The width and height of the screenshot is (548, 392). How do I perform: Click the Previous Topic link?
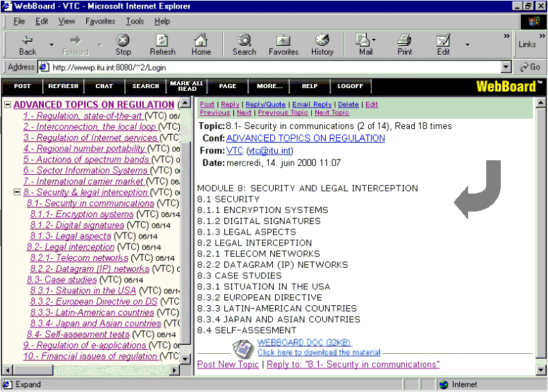(x=283, y=112)
